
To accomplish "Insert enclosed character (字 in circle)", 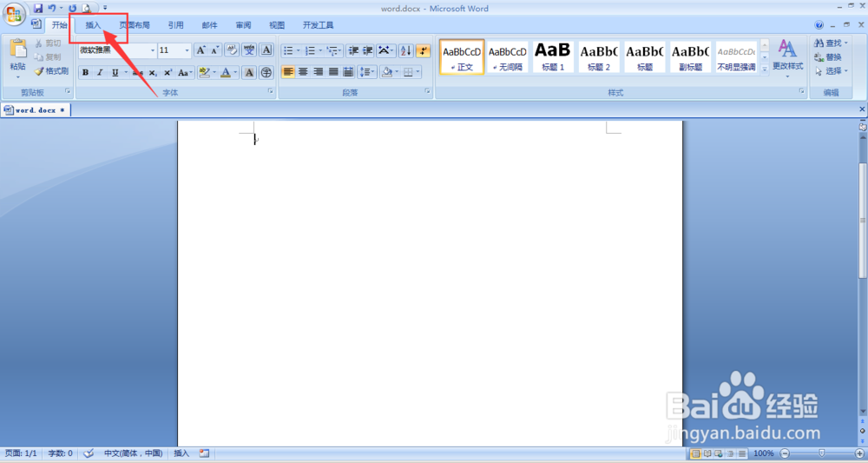I will (x=266, y=73).
